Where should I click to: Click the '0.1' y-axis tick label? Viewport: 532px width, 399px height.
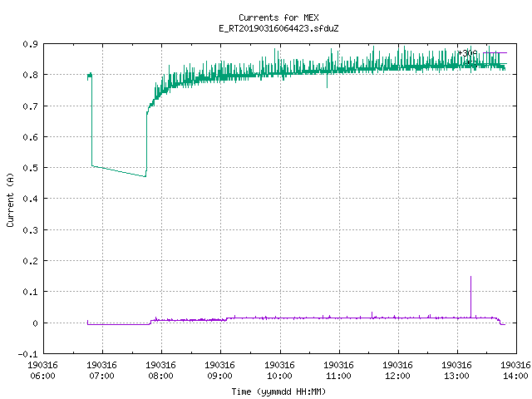tap(30, 292)
